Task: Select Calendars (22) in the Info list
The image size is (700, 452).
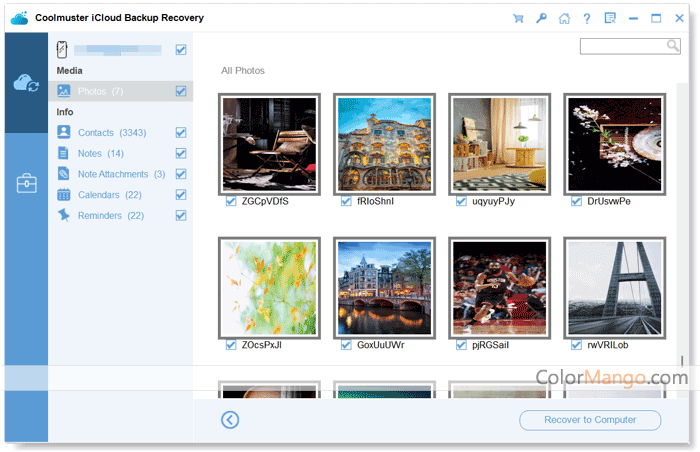Action: click(109, 195)
